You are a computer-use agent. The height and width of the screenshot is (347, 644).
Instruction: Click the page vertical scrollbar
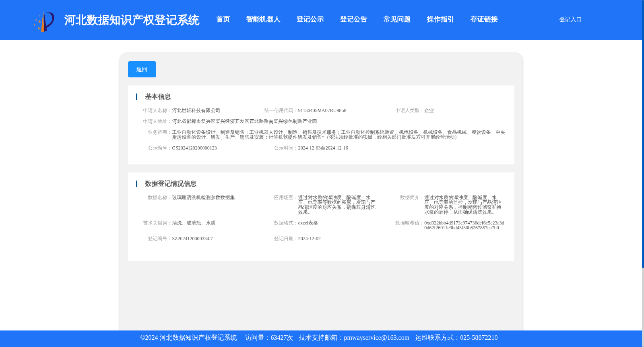[x=643, y=134]
